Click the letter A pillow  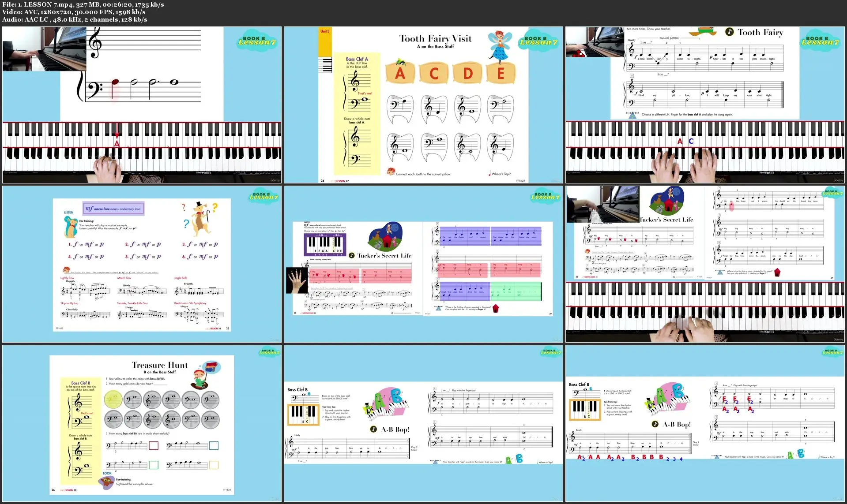(400, 73)
